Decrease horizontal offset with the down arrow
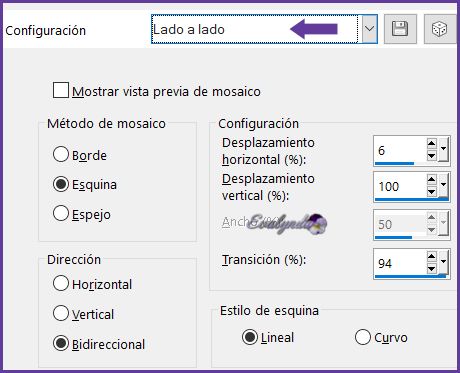The height and width of the screenshot is (373, 460). 431,155
